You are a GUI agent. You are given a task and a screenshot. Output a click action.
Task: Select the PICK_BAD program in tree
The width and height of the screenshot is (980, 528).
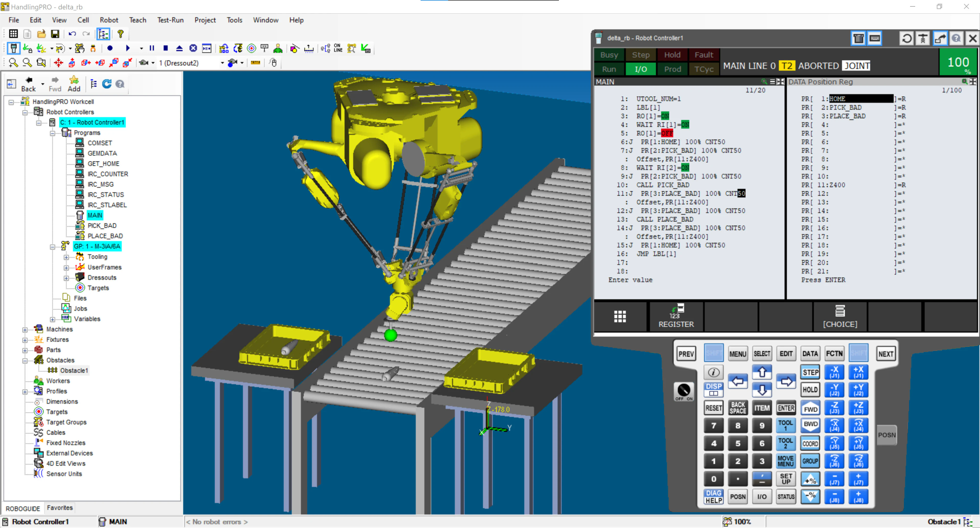point(102,226)
